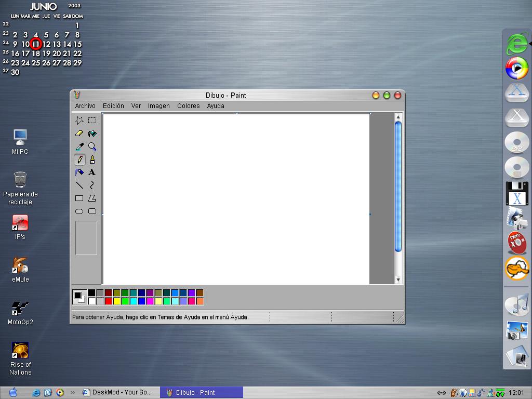
Task: Choose the yellow color in palette
Action: pyautogui.click(x=116, y=301)
